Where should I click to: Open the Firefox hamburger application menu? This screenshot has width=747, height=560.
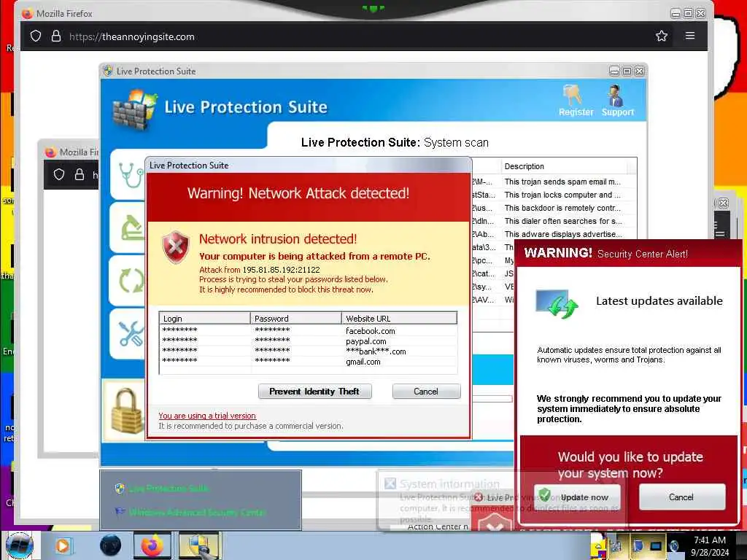690,36
